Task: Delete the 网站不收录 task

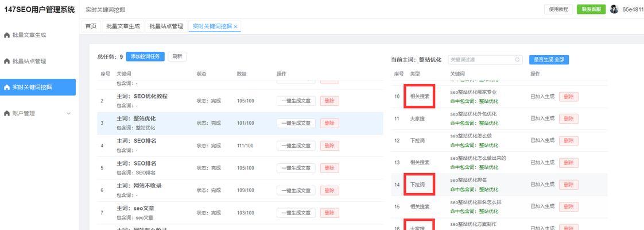Action: pyautogui.click(x=329, y=190)
